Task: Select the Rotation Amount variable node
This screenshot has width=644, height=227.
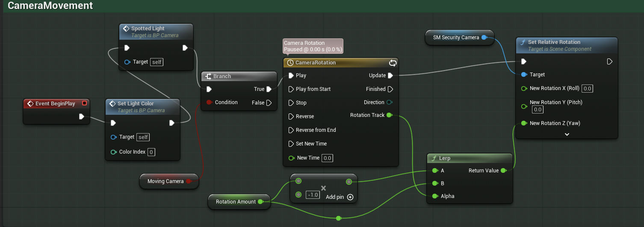Action: coord(235,202)
